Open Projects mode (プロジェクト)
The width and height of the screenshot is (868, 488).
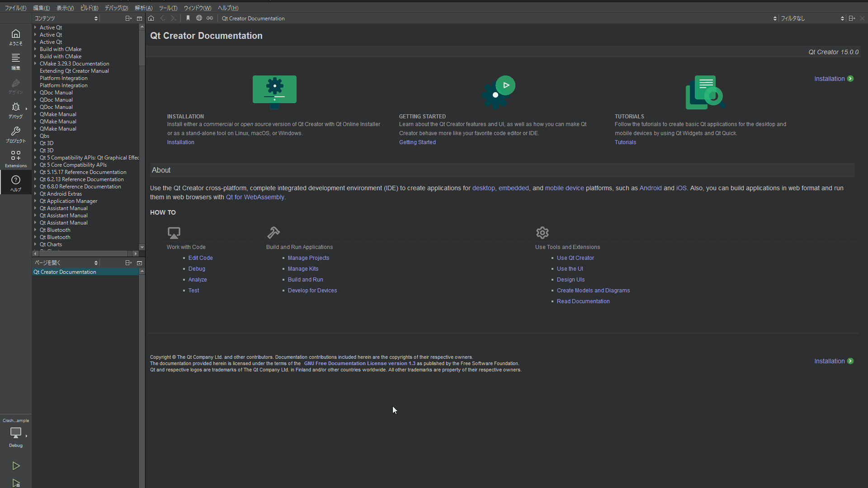point(16,135)
